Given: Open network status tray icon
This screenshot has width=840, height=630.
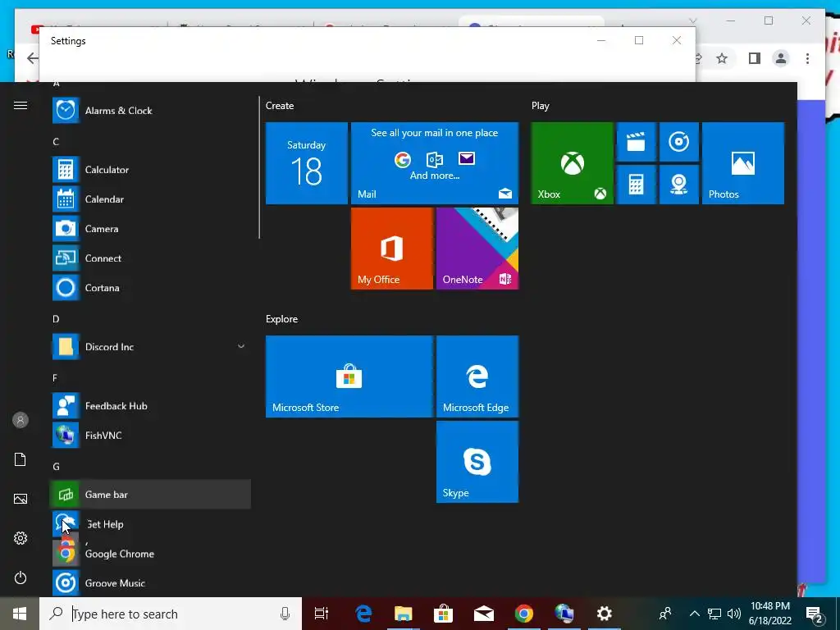Looking at the screenshot, I should (714, 614).
